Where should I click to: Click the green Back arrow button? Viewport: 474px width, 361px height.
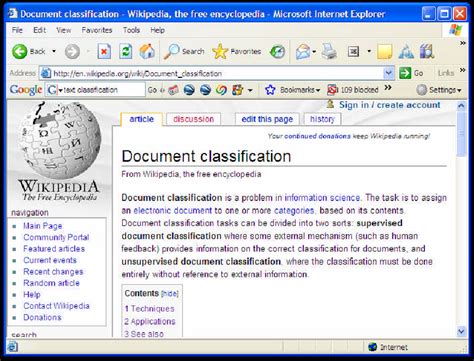(x=20, y=51)
